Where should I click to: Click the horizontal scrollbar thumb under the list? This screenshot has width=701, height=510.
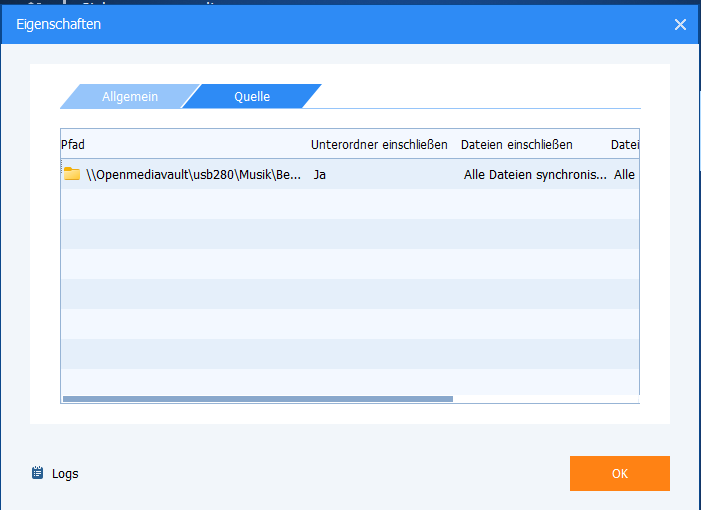pyautogui.click(x=257, y=398)
